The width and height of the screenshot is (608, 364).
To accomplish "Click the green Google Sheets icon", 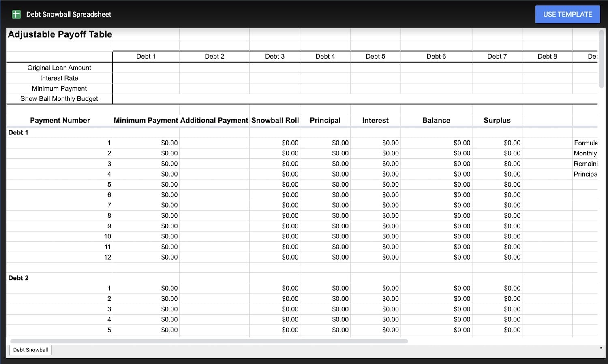I will tap(16, 14).
